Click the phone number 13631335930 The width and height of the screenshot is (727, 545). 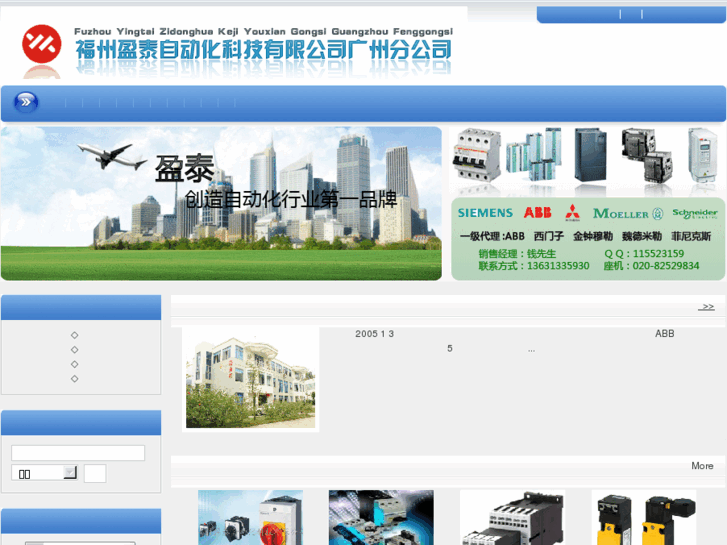[558, 266]
